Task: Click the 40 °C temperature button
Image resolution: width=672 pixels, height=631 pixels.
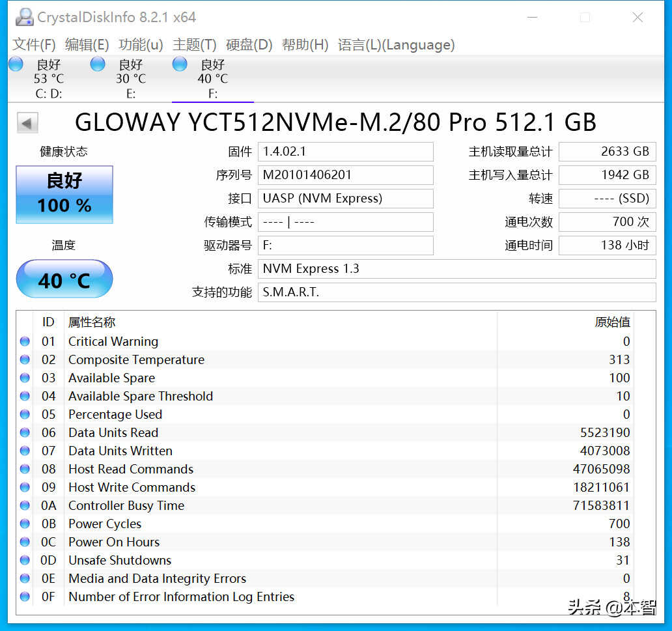Action: [64, 279]
